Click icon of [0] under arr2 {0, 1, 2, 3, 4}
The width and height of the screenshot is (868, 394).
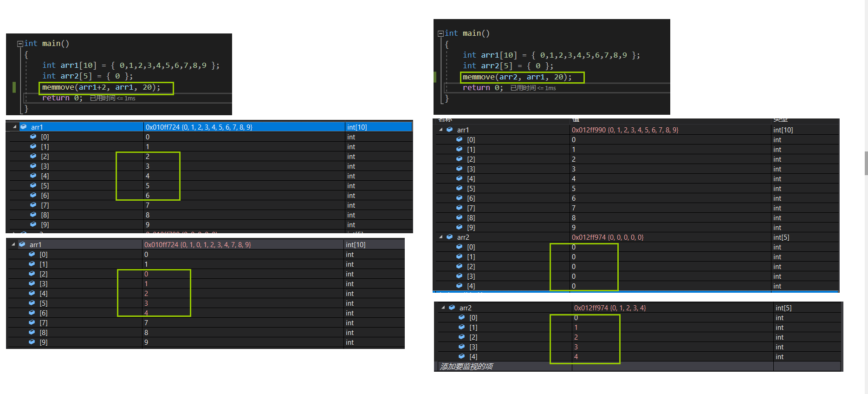click(461, 317)
